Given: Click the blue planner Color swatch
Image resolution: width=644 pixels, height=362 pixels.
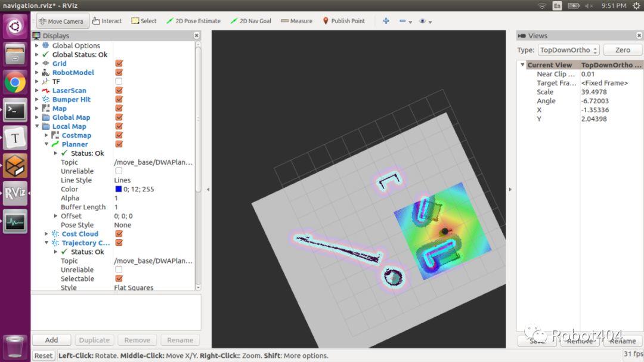Looking at the screenshot, I should [118, 189].
